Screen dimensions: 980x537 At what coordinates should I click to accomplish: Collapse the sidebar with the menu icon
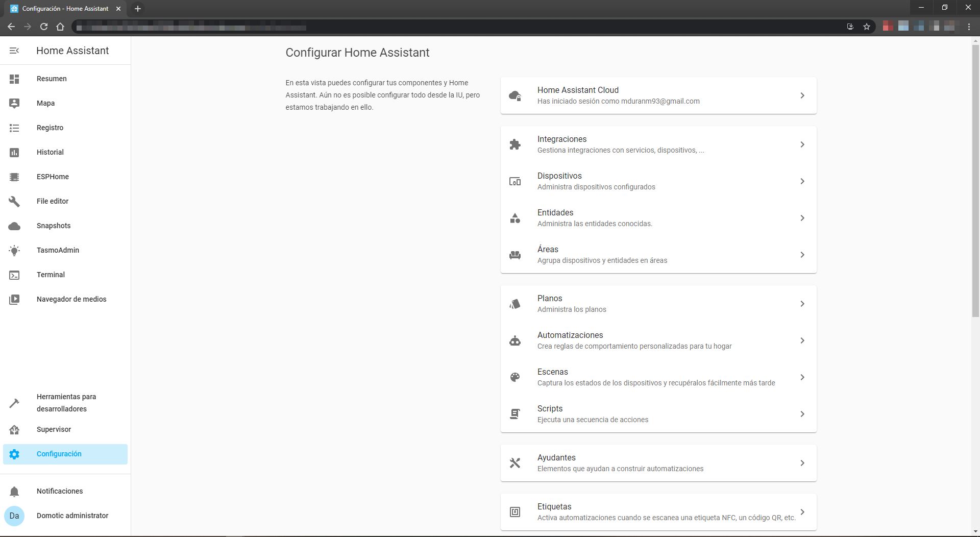[14, 51]
